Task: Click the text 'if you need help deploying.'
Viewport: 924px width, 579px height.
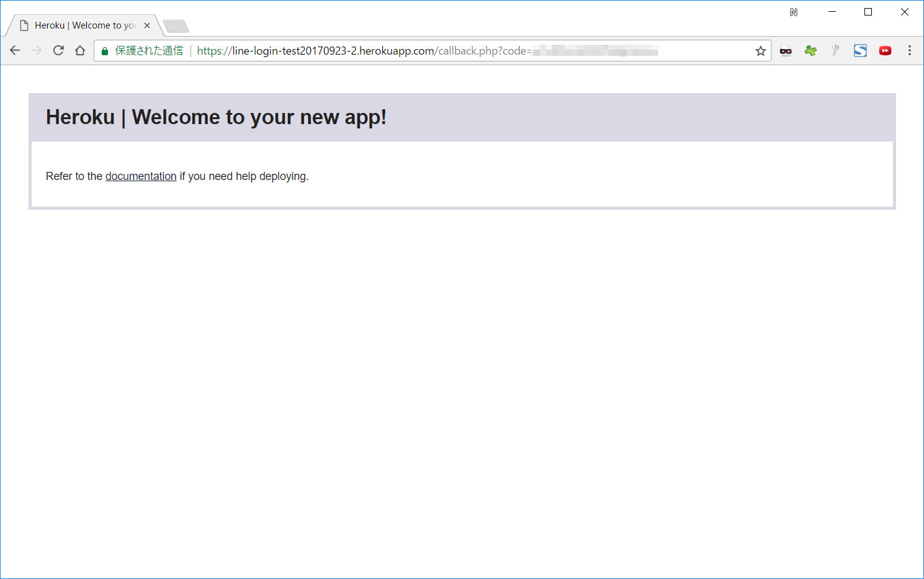Action: click(244, 176)
